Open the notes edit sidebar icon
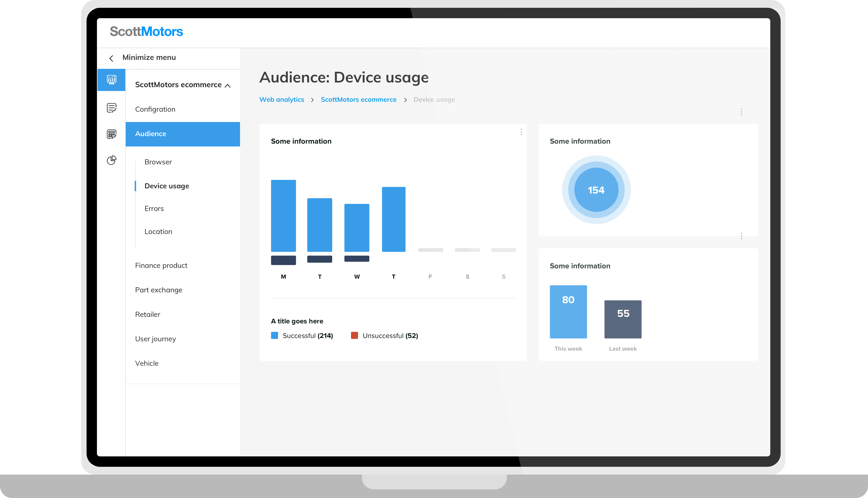The width and height of the screenshot is (868, 498). point(112,108)
